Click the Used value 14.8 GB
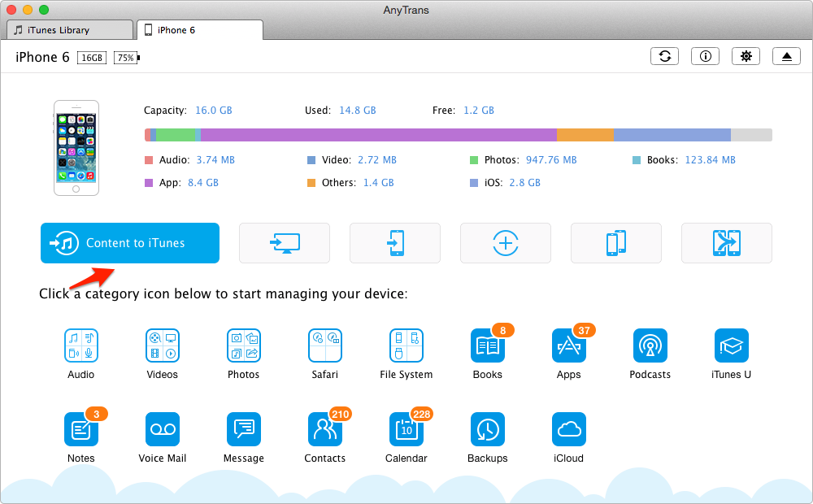Screen dimensions: 813x504 coord(358,111)
